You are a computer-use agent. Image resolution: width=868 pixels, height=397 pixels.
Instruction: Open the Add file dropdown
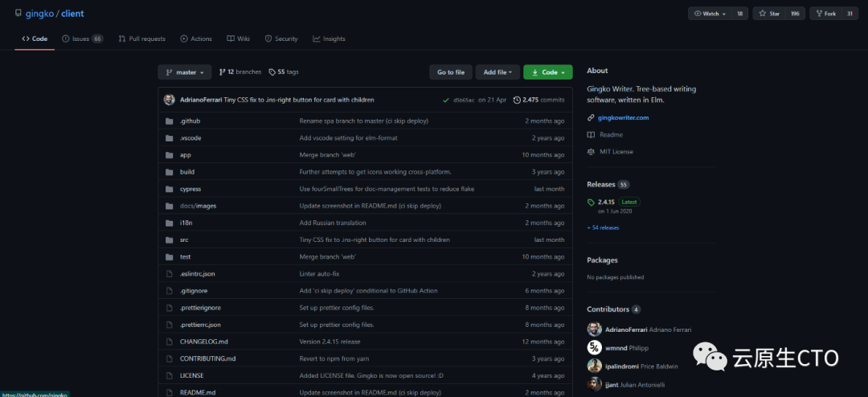pos(497,72)
